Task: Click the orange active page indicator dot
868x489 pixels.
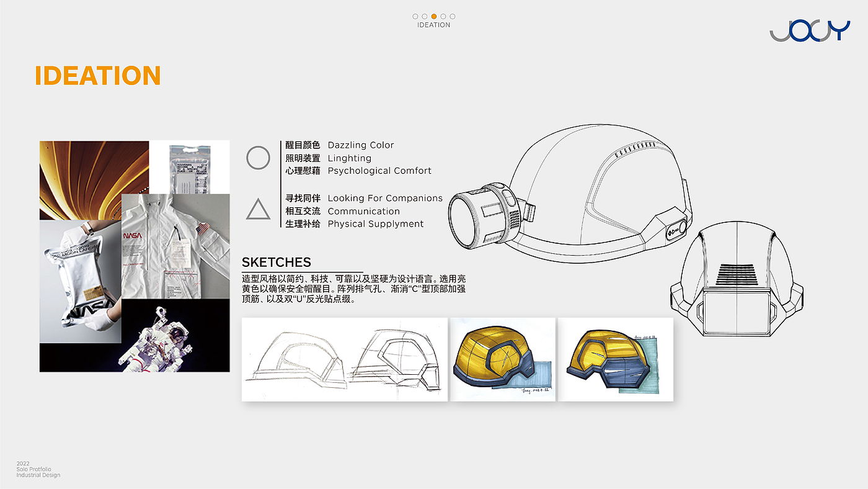Action: click(x=434, y=17)
